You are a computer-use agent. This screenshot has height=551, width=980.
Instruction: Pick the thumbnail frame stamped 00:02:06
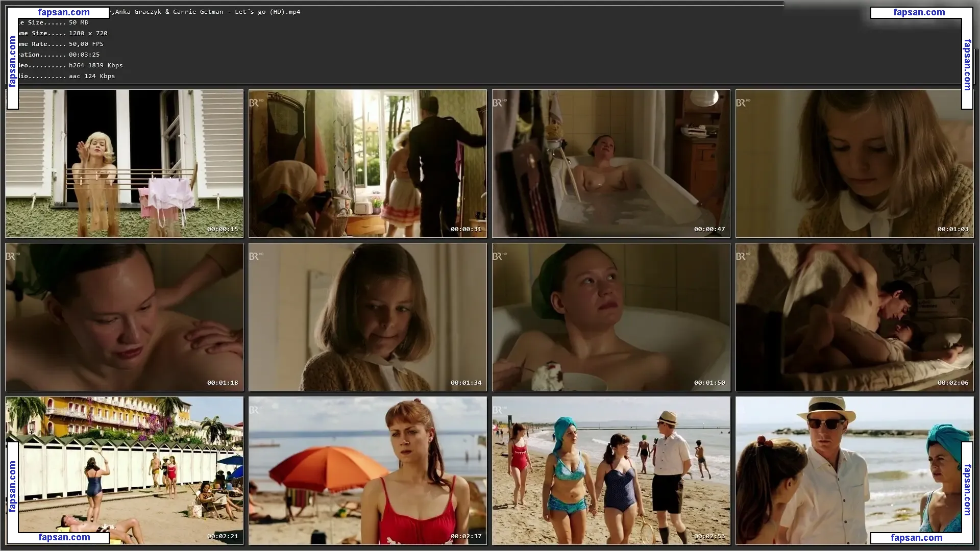tap(854, 317)
